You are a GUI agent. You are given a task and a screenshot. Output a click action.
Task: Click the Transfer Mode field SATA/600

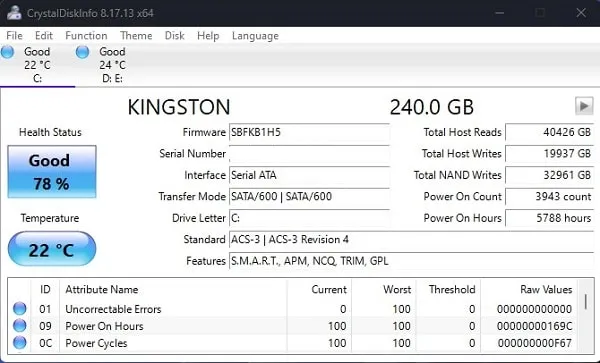pos(309,197)
